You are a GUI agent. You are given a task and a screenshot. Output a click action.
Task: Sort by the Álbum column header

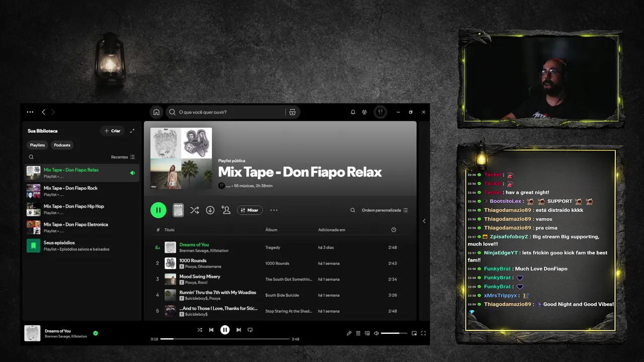click(271, 230)
